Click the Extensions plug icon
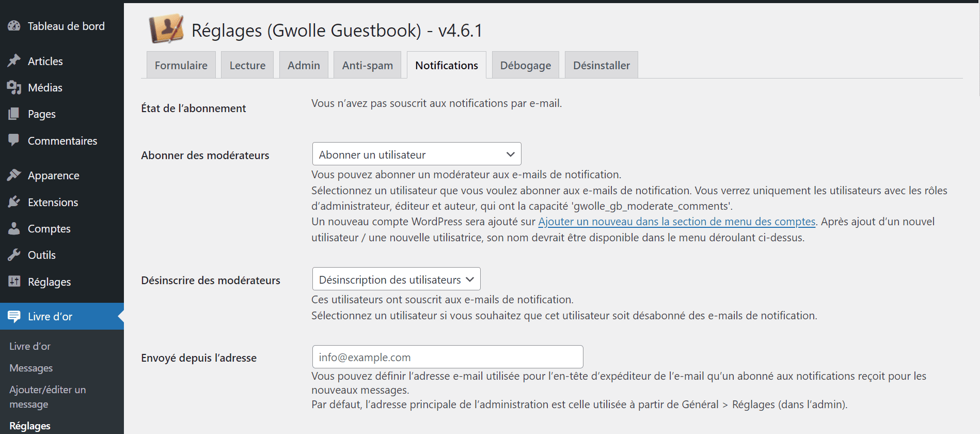Viewport: 980px width, 434px height. pos(14,202)
